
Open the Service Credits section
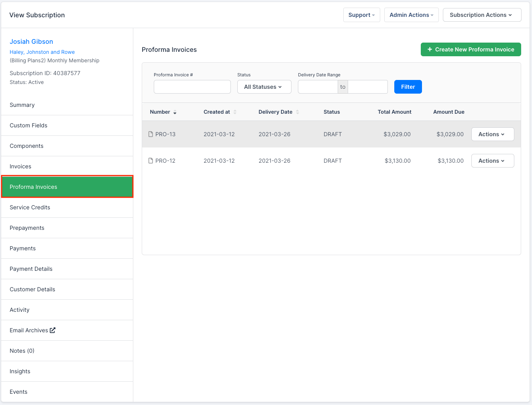coord(30,207)
